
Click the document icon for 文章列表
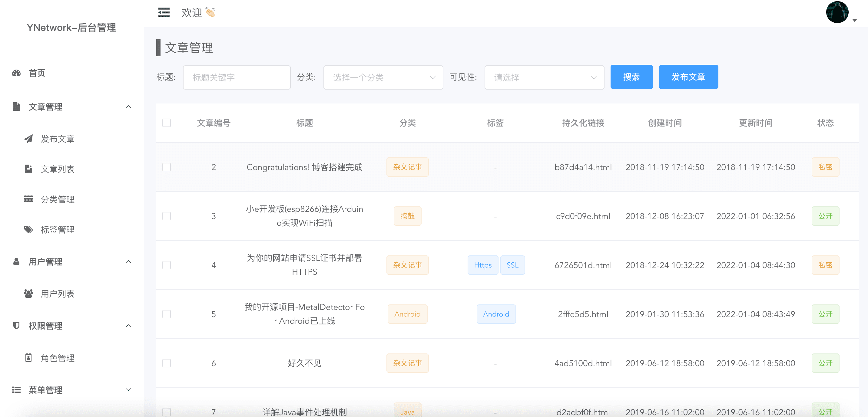tap(29, 169)
